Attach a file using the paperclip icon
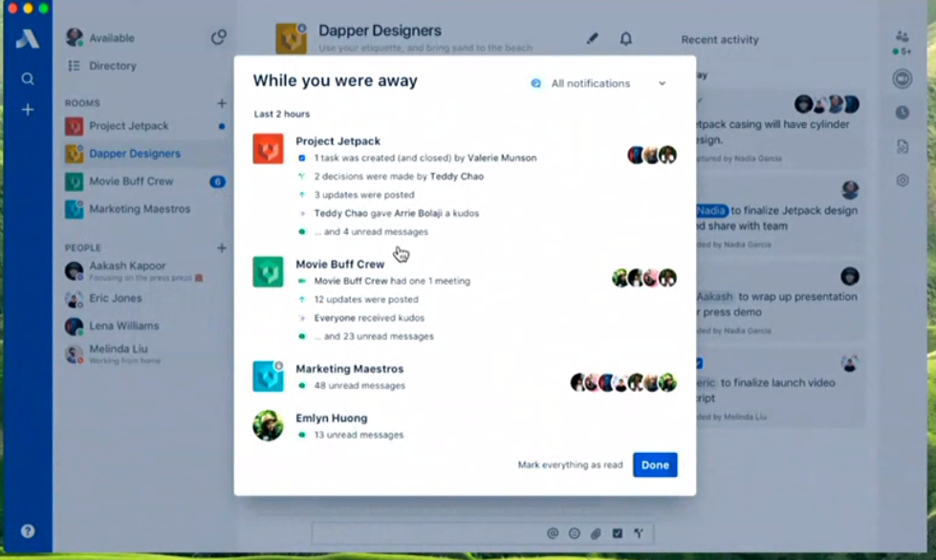 tap(596, 533)
